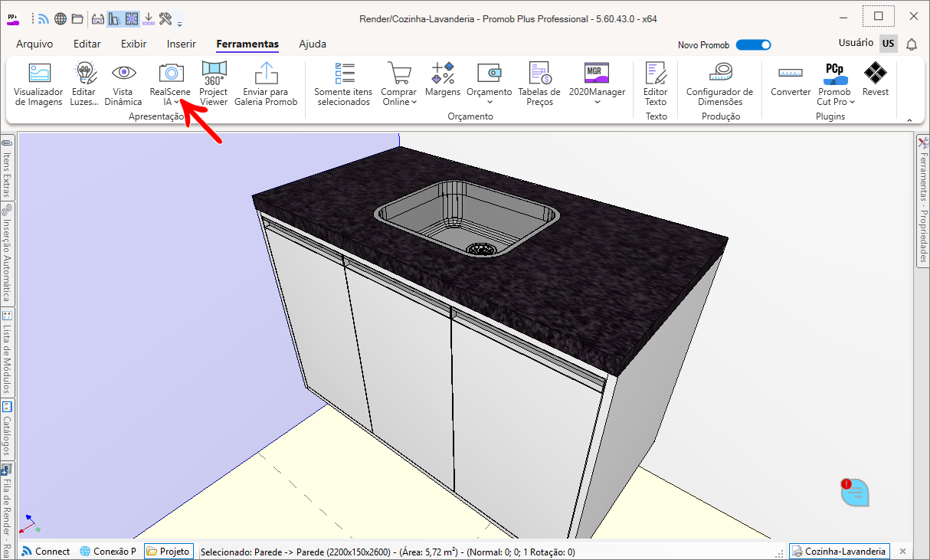This screenshot has height=560, width=930.
Task: Toggle the highlighted books quick access button
Action: 115,18
